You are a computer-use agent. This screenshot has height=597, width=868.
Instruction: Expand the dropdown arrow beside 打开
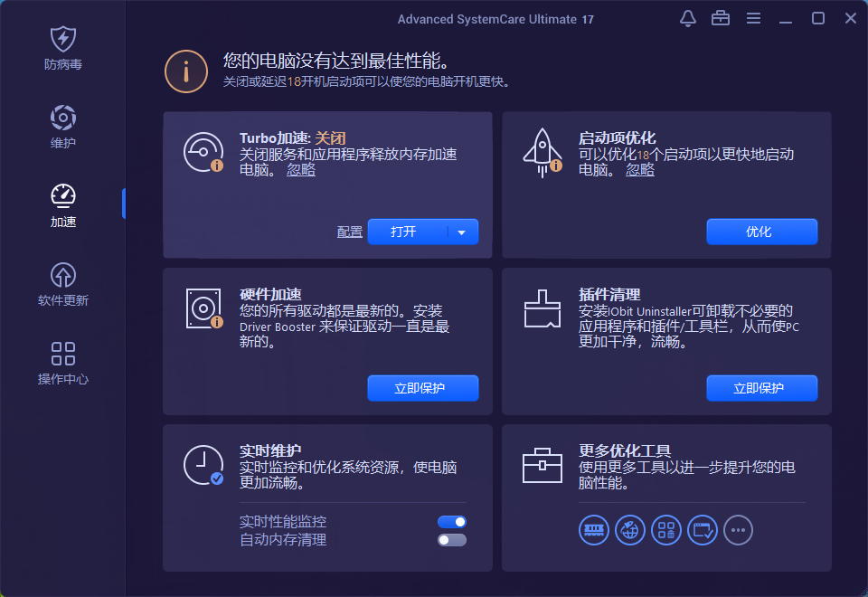point(462,232)
